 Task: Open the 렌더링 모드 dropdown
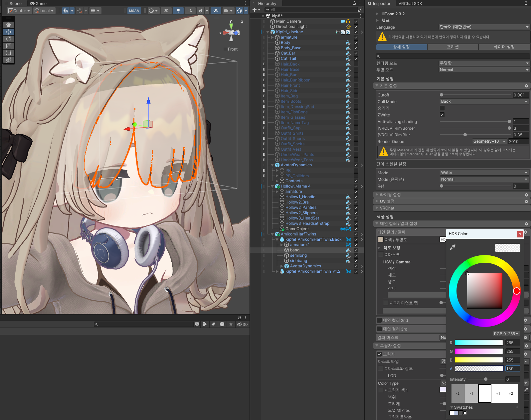pyautogui.click(x=484, y=63)
